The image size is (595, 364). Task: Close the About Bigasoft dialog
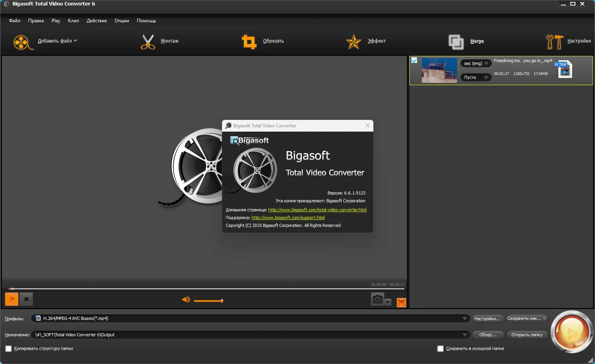[x=367, y=125]
